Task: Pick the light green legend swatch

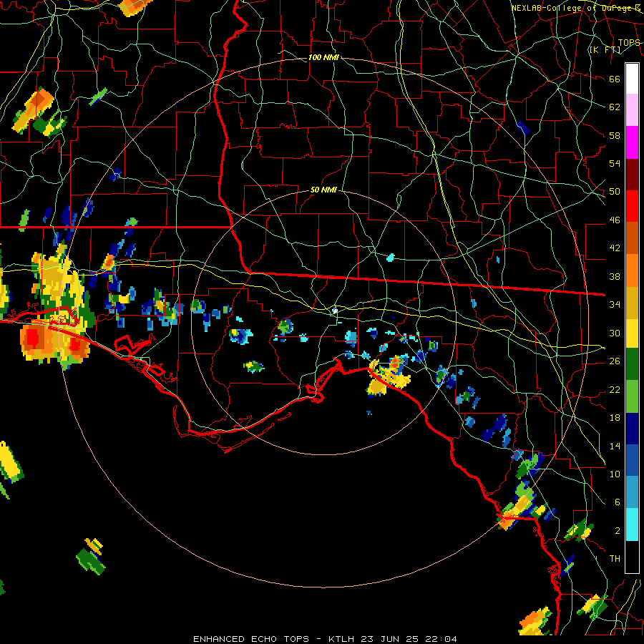Action: click(x=632, y=396)
